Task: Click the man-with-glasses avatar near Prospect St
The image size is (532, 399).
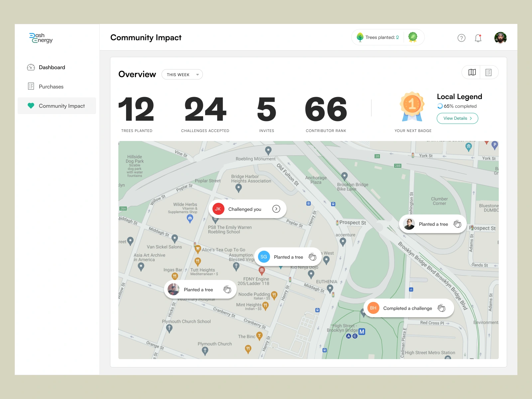Action: click(x=409, y=224)
